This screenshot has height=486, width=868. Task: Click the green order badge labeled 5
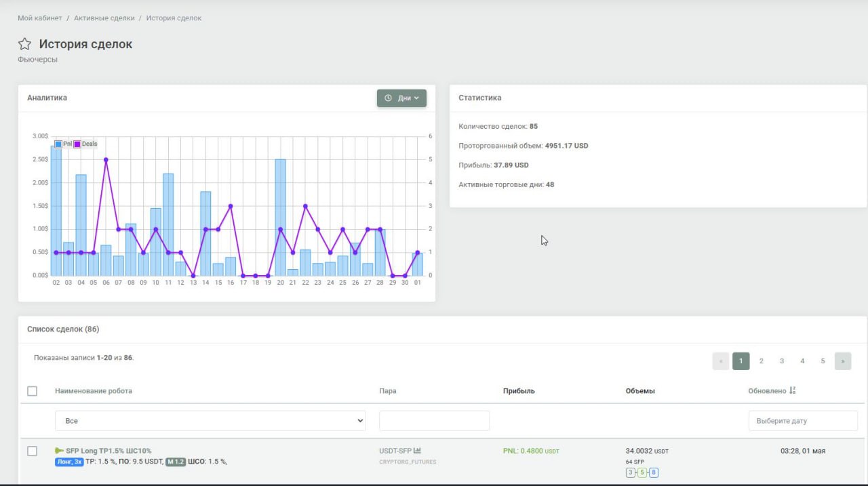642,472
